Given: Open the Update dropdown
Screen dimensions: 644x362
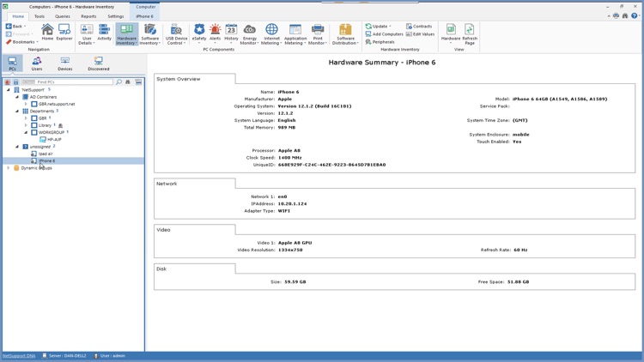Looking at the screenshot, I should pyautogui.click(x=379, y=27).
